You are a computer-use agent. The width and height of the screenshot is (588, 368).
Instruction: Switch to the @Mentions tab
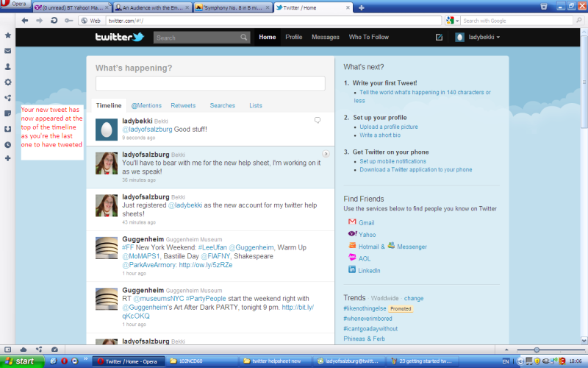tap(146, 105)
